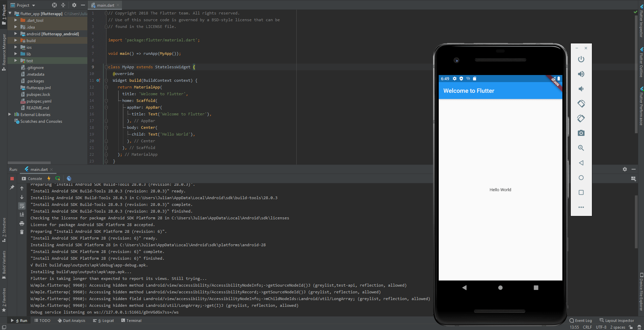The image size is (644, 330).
Task: Toggle the file lock icon in status bar
Action: [631, 327]
